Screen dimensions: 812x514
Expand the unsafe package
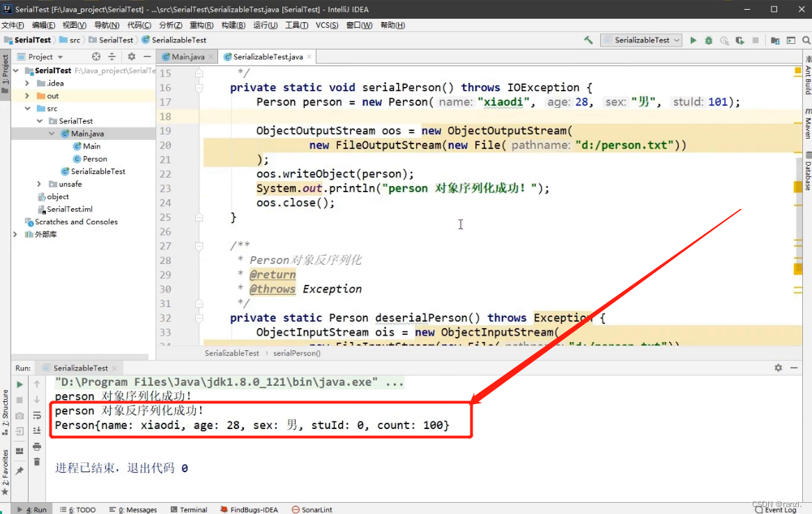pos(39,184)
